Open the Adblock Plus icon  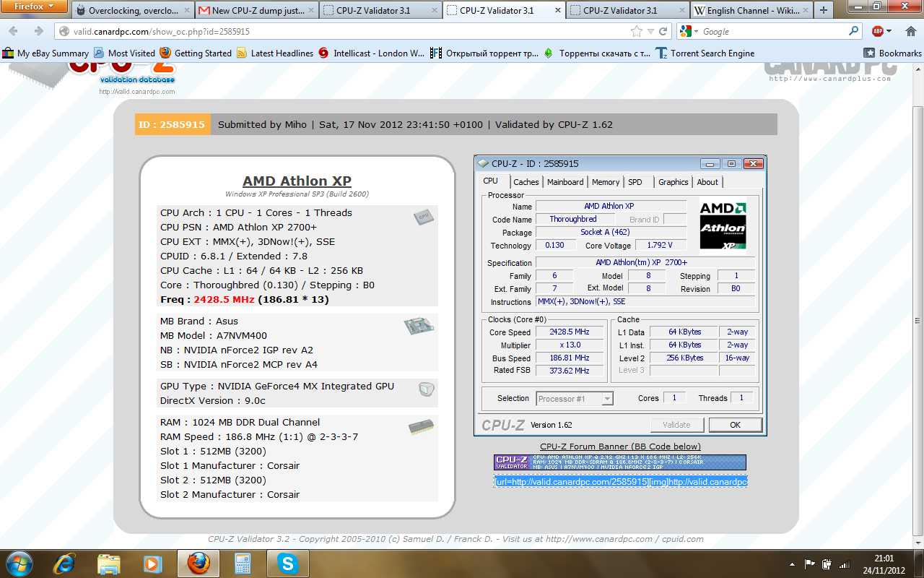[878, 31]
